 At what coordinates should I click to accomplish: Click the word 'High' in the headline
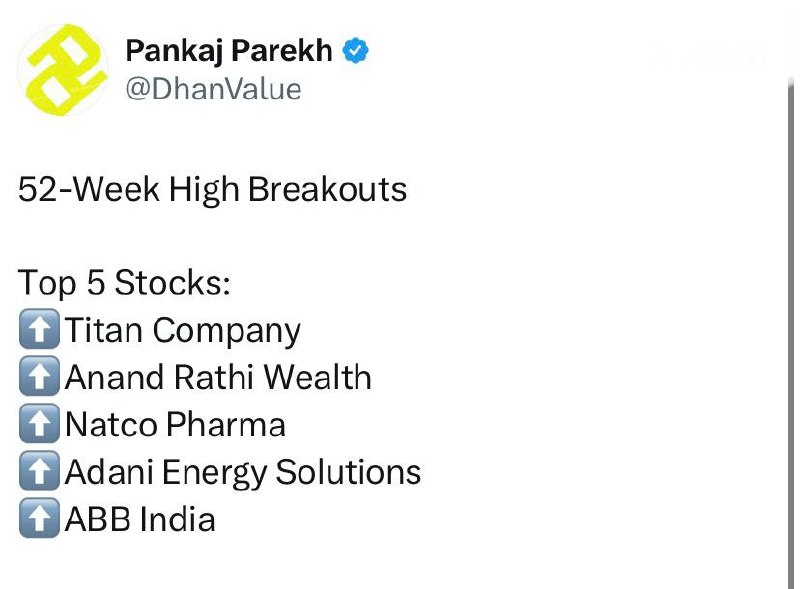click(x=202, y=190)
